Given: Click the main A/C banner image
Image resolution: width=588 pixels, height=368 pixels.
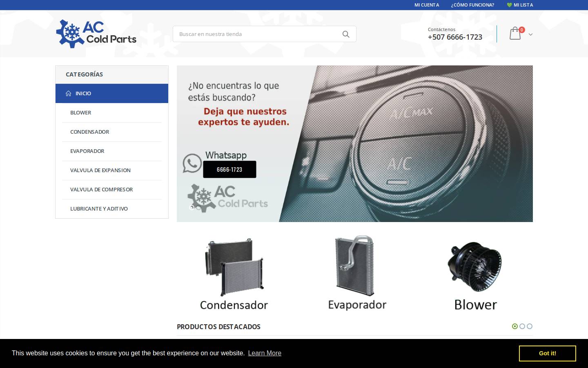Looking at the screenshot, I should coord(355,144).
